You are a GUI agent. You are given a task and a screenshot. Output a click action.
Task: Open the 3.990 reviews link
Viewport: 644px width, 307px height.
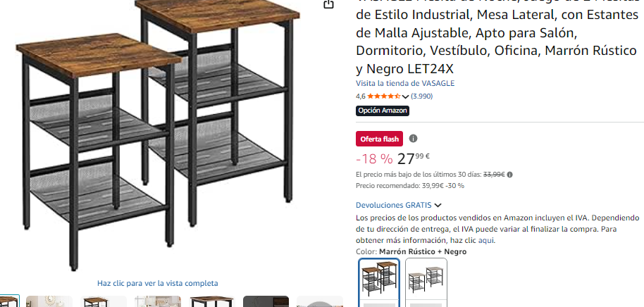tap(421, 96)
